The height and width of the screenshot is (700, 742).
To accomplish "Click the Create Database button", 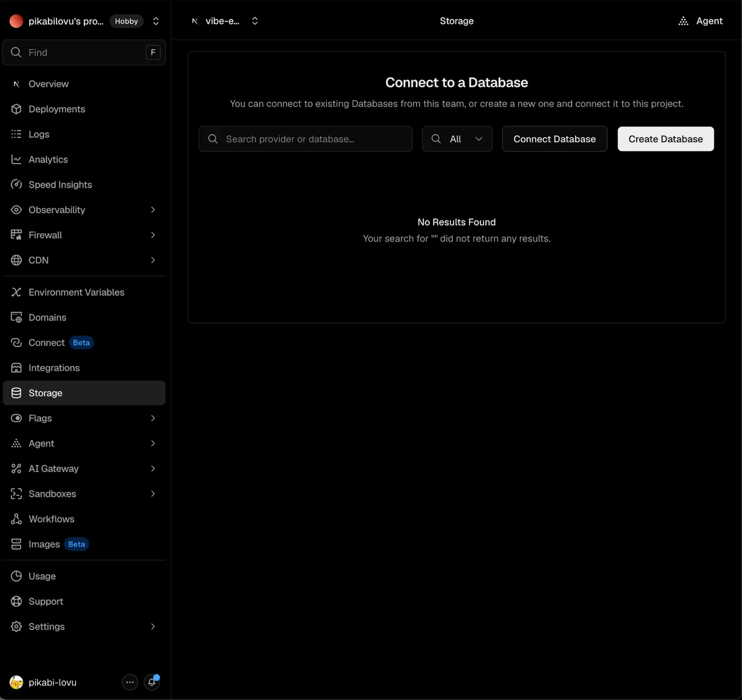I will 666,139.
